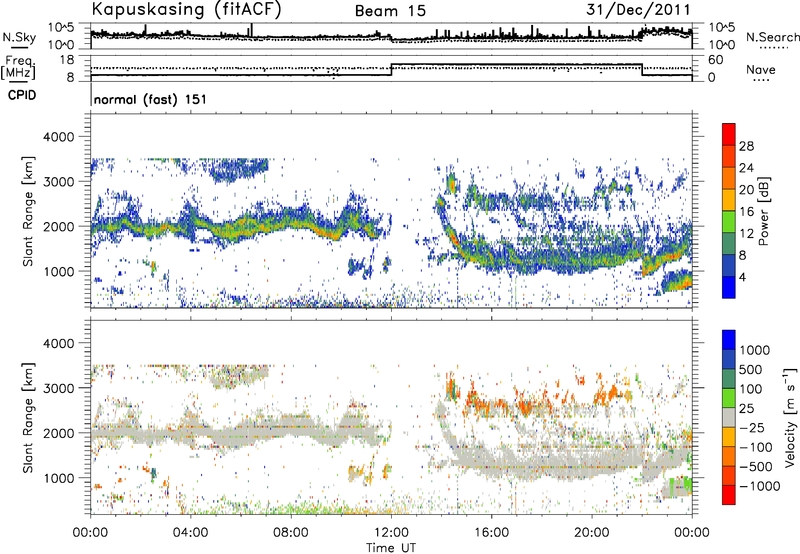Click the 'Time UT' axis title
800x554 pixels.
point(391,548)
